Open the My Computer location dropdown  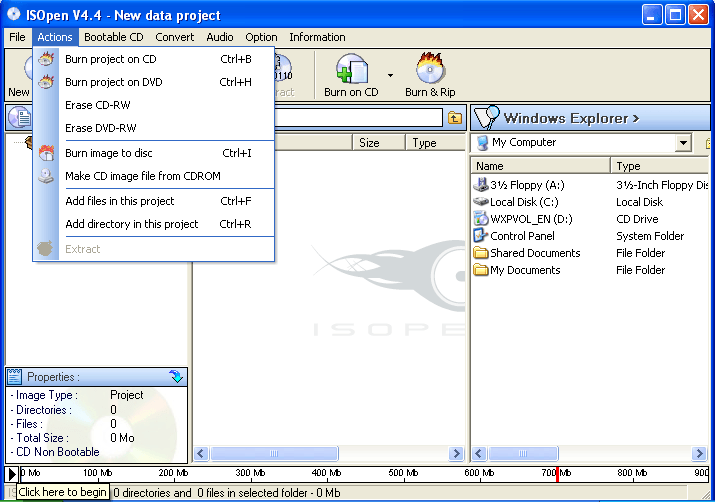pyautogui.click(x=683, y=143)
